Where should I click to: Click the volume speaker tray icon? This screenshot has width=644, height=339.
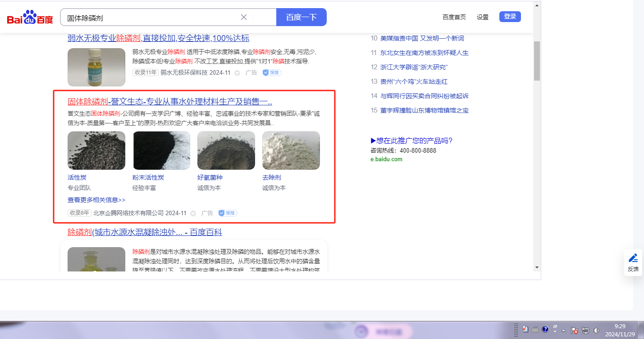coord(596,330)
